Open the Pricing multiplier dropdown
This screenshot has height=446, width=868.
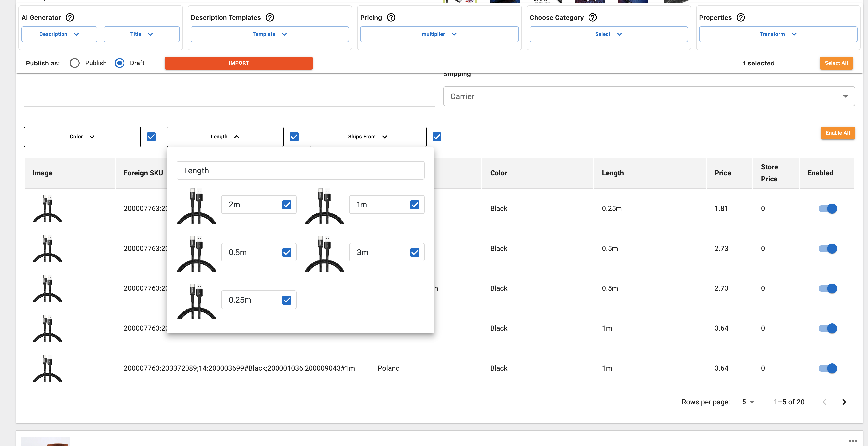439,34
